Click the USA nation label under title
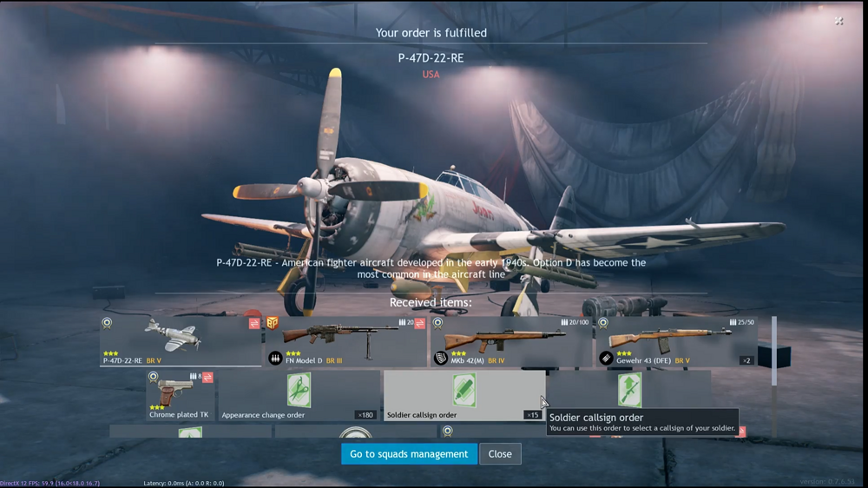Image resolution: width=868 pixels, height=488 pixels. coord(431,74)
